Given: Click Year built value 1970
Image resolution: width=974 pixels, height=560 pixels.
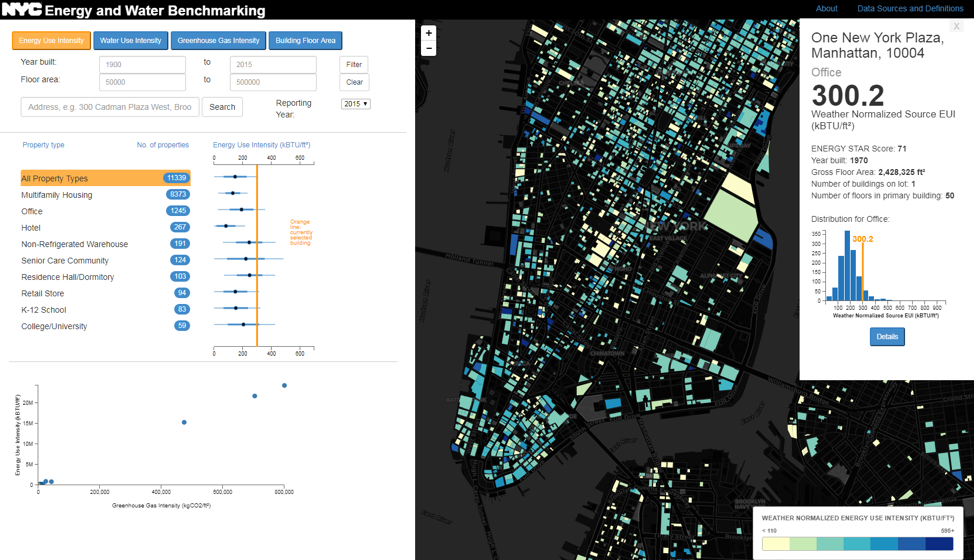Looking at the screenshot, I should pyautogui.click(x=859, y=160).
